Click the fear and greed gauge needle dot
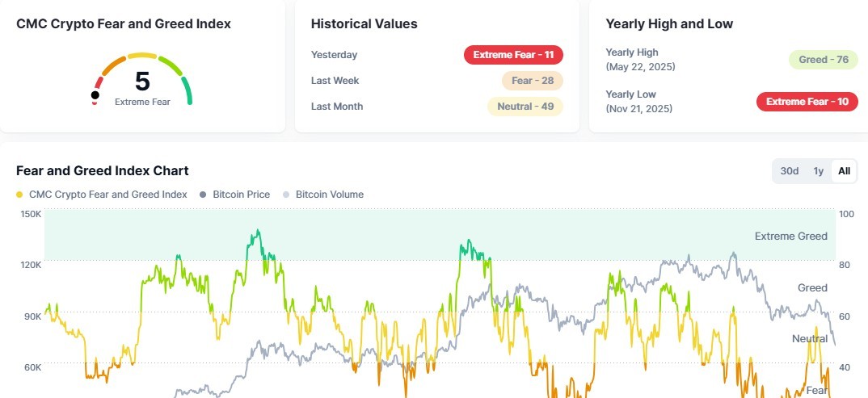Viewport: 868px width, 398px height. tap(95, 95)
